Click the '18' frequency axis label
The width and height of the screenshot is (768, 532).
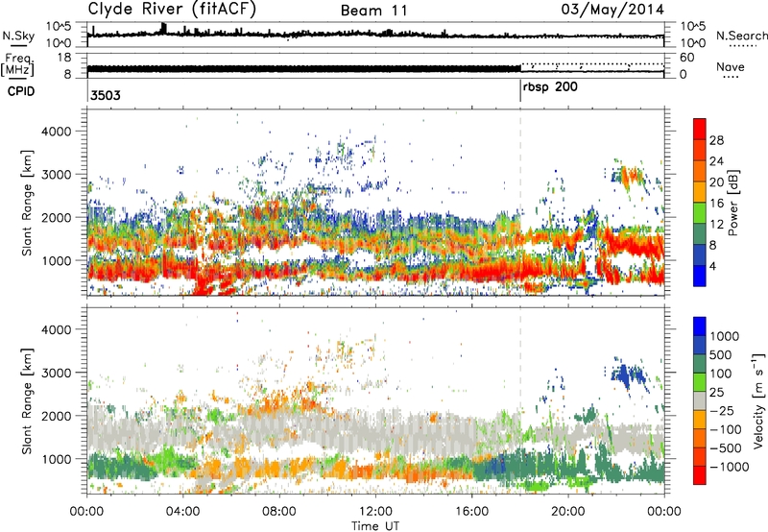pyautogui.click(x=64, y=58)
